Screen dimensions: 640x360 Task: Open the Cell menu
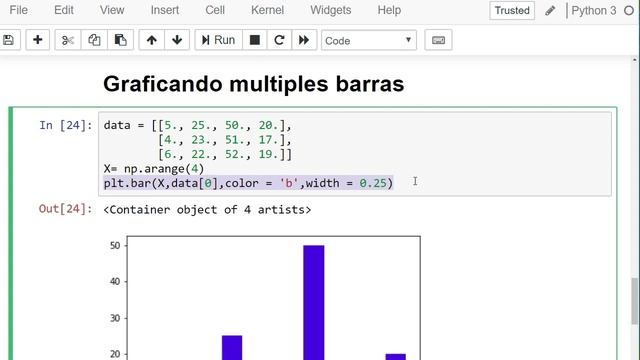click(x=215, y=10)
